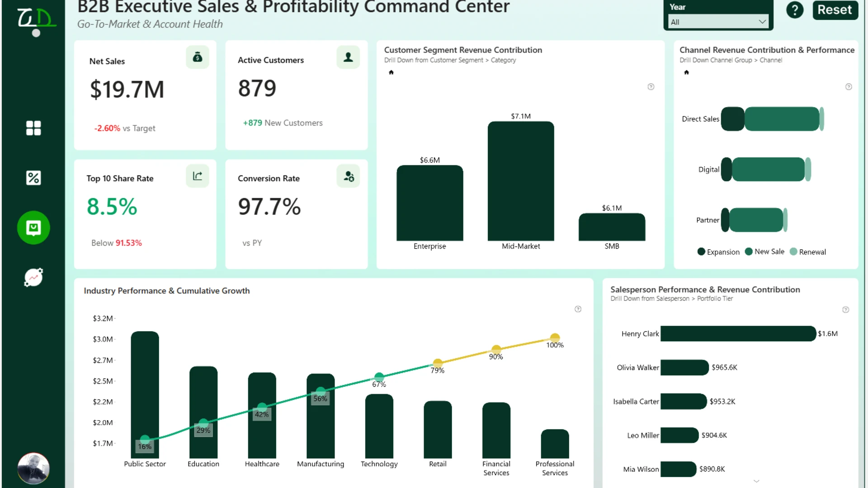
Task: Open info tooltip on Channel Revenue chart
Action: coord(849,87)
